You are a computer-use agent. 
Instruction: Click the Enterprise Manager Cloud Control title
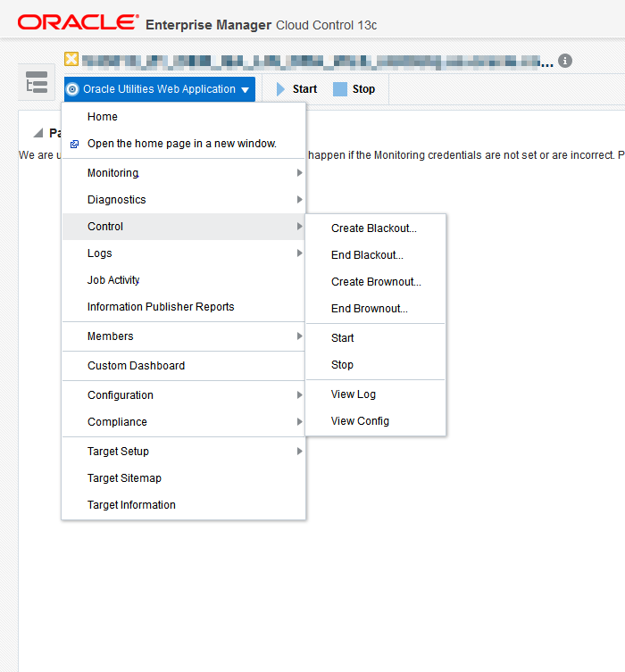coord(261,25)
